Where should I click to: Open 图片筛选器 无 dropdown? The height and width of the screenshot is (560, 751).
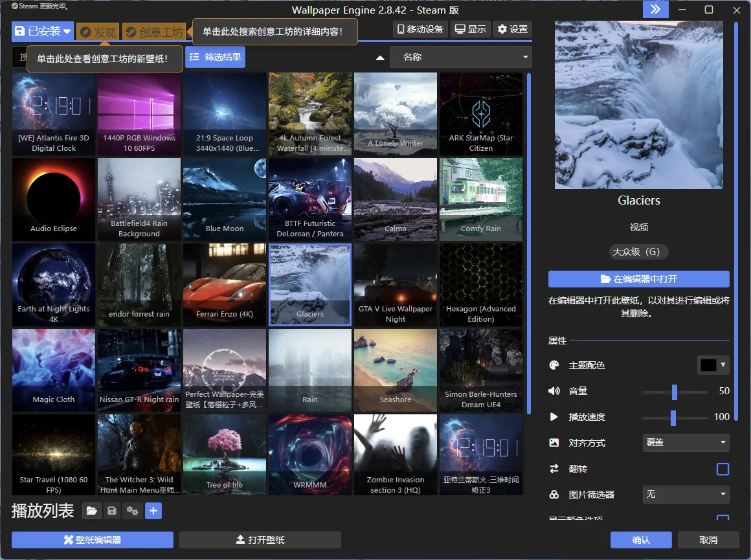coord(686,495)
